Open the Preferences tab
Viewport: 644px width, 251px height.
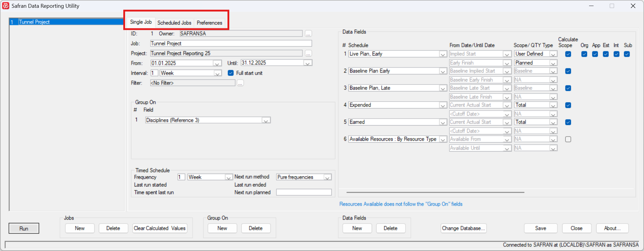click(x=210, y=23)
